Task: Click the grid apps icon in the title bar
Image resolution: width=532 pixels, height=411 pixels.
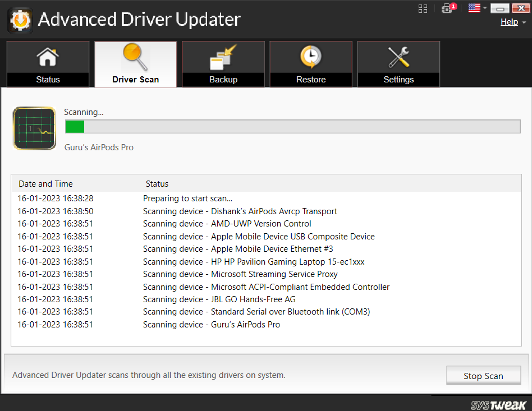Action: pyautogui.click(x=423, y=8)
